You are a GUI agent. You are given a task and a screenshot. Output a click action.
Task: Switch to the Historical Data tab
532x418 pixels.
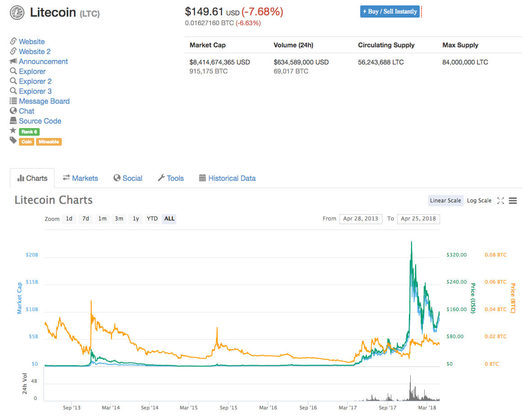click(x=227, y=178)
